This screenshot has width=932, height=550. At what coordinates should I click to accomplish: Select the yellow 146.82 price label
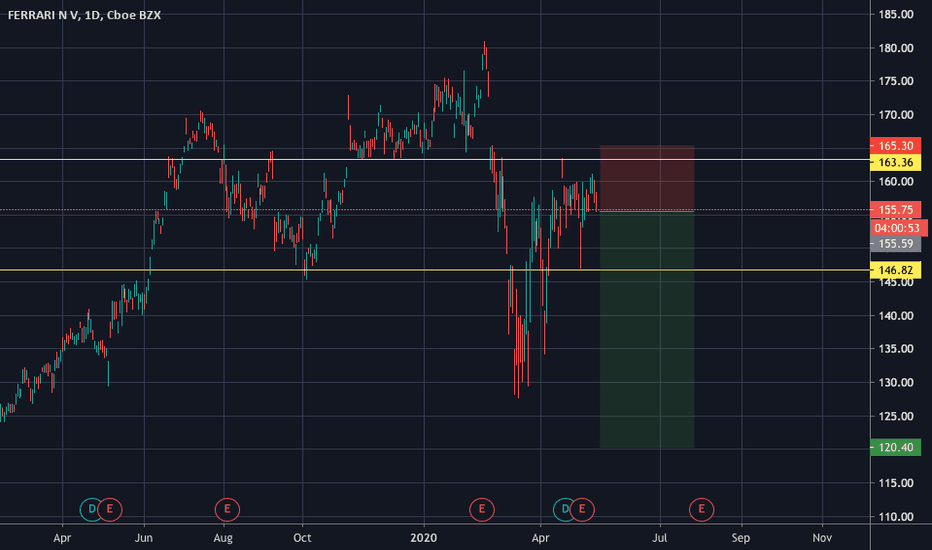click(x=895, y=270)
